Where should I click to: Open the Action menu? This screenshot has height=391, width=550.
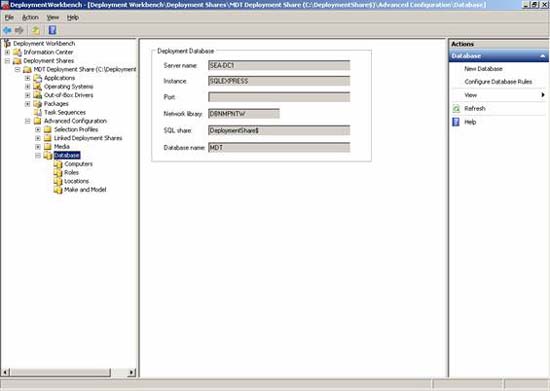[x=30, y=18]
